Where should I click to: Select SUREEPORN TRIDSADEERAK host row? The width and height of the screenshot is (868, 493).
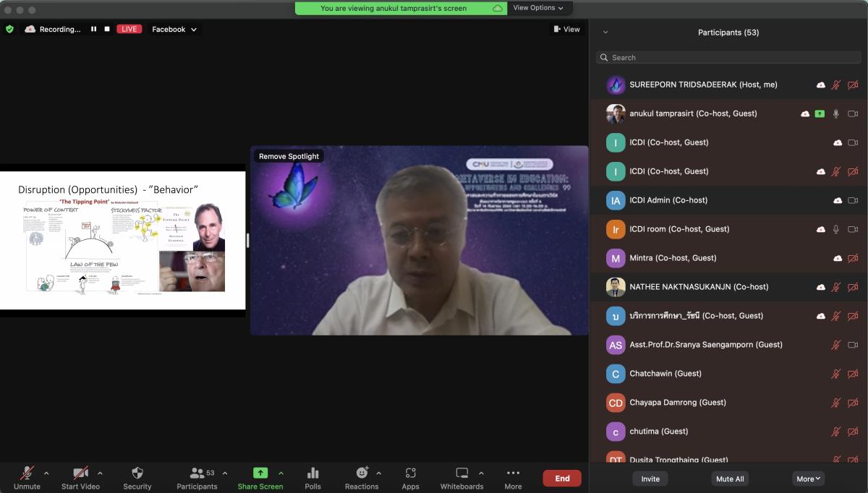tap(728, 85)
